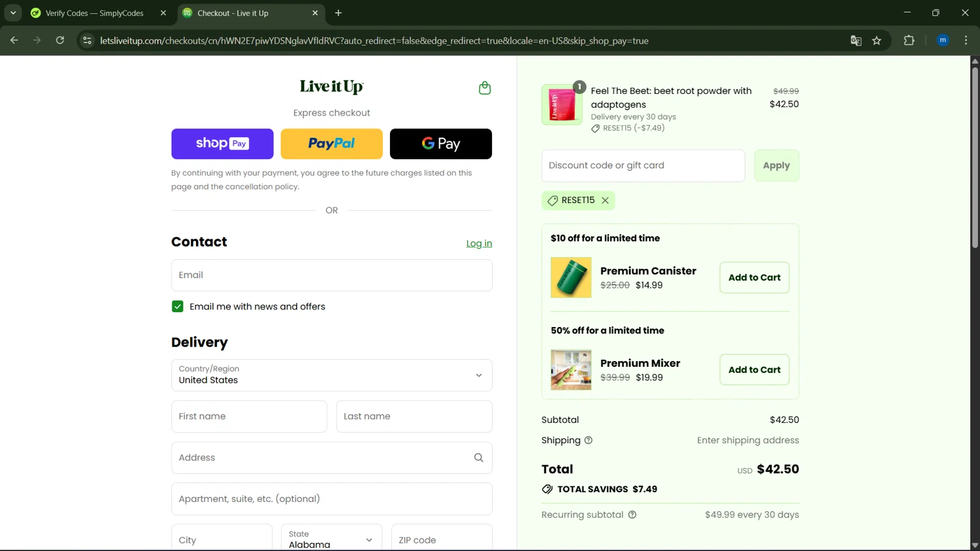Click the RESET15 tag icon under product

595,129
